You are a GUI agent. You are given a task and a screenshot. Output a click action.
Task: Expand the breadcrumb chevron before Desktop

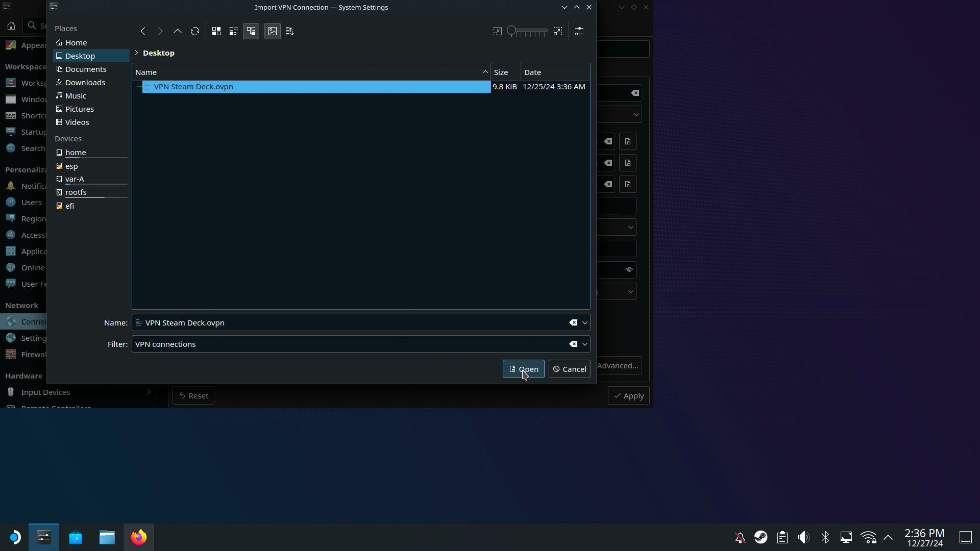click(x=136, y=53)
